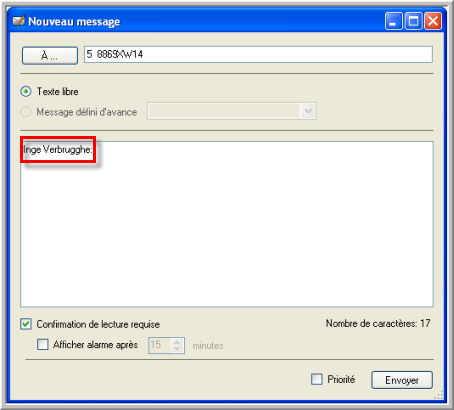
Task: Expand the predefined message dropdown arrow
Action: tap(308, 111)
